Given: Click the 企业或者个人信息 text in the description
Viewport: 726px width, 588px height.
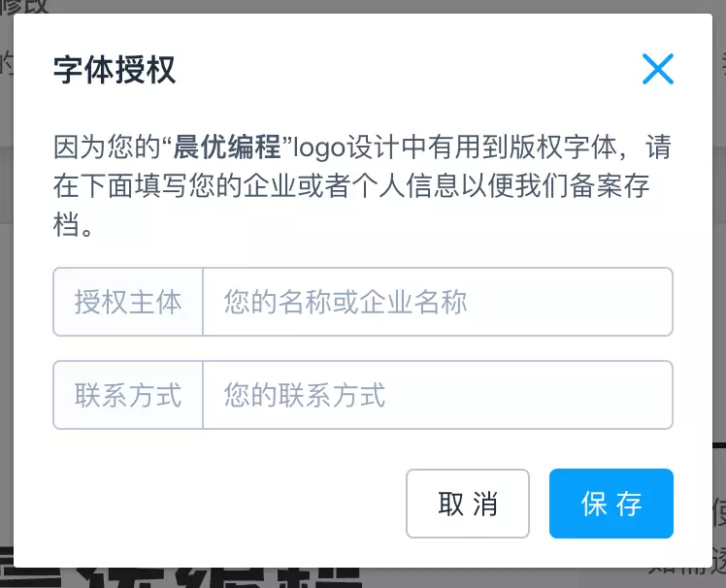Looking at the screenshot, I should coord(352,185).
